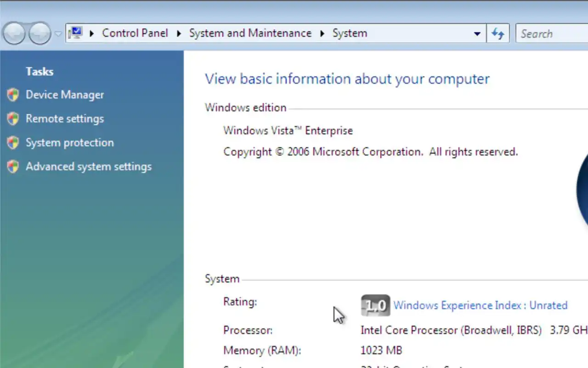Click the shield icon beside System protection
The image size is (588, 368).
pos(13,143)
